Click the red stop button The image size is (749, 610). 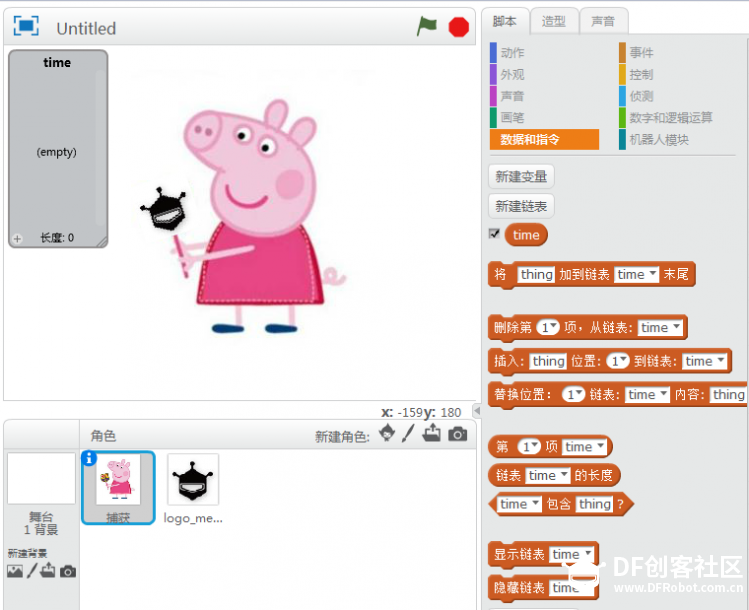tap(459, 27)
